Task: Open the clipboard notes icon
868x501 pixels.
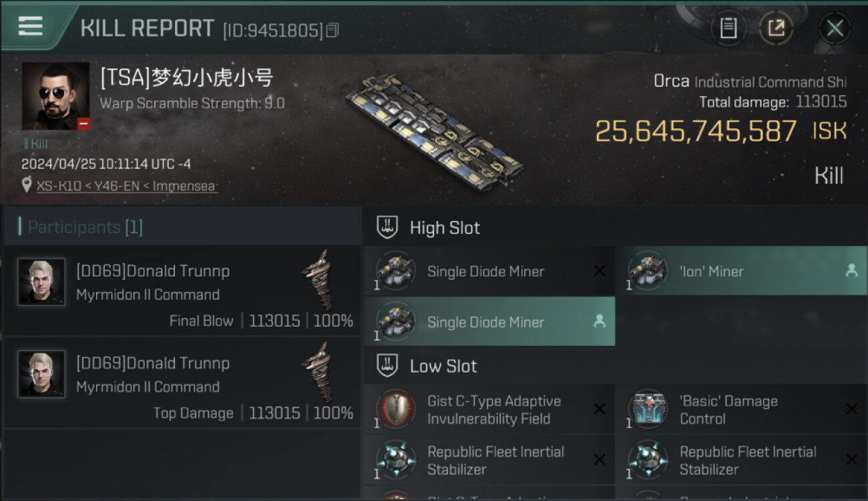Action: (728, 28)
